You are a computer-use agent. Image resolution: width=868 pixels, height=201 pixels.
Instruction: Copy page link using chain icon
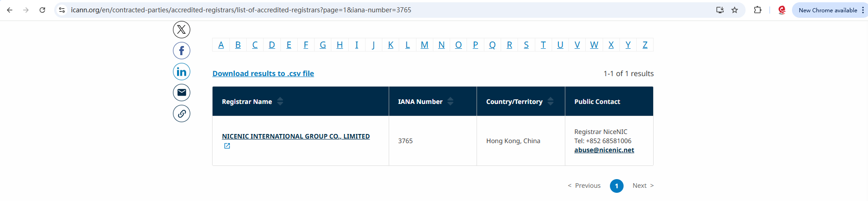tap(181, 113)
